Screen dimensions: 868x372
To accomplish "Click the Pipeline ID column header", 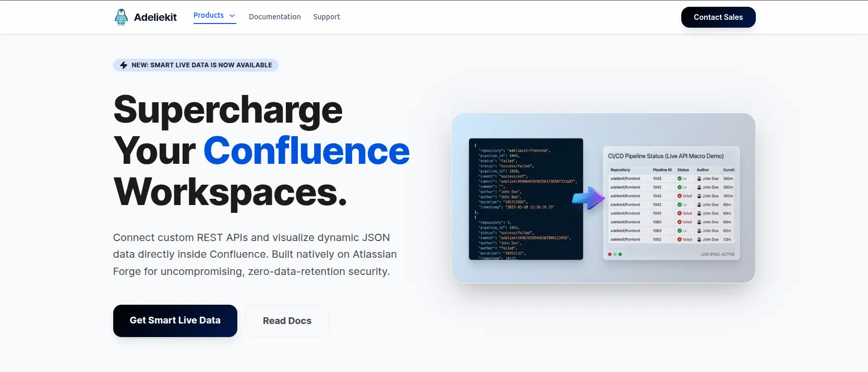I will pos(662,170).
